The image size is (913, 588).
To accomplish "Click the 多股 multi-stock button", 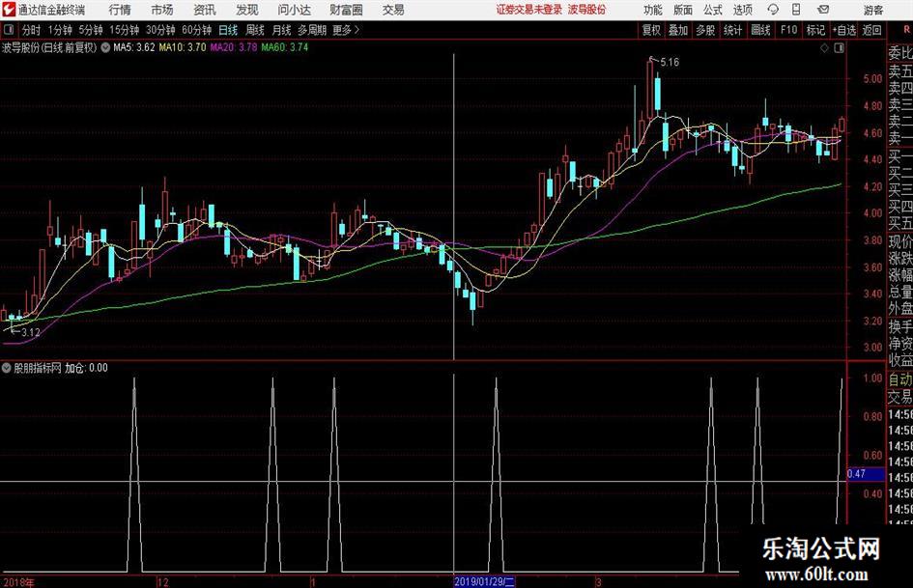I will coord(705,30).
